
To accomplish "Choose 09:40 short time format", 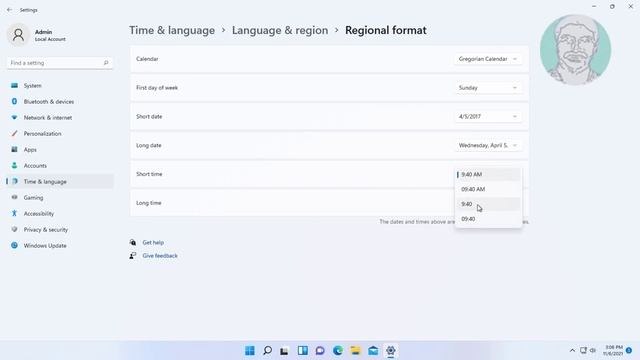I will tap(488, 219).
